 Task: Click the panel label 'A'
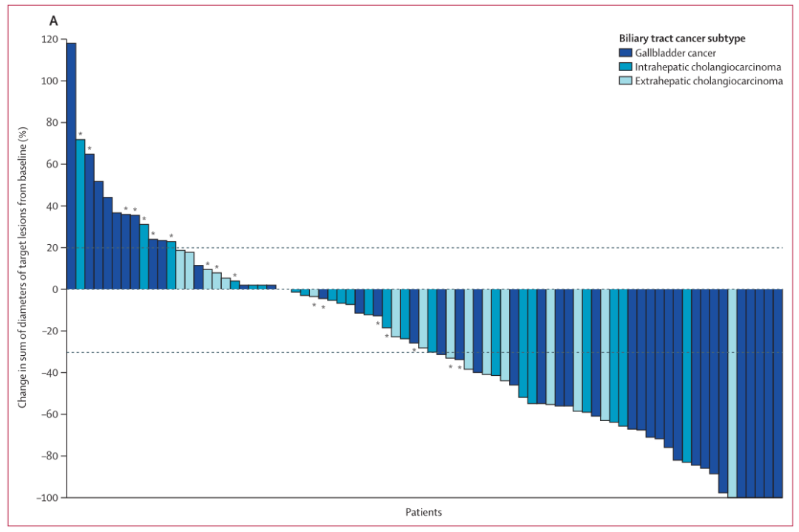point(53,21)
